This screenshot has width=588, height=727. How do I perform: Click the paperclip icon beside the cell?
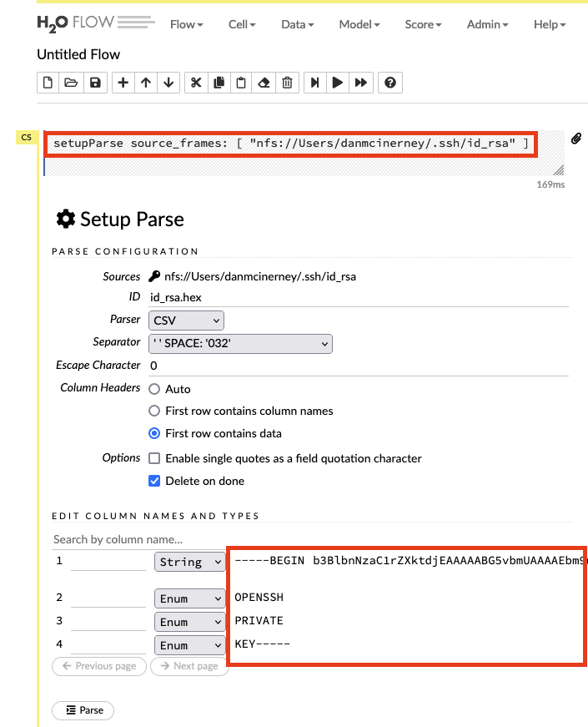point(575,139)
